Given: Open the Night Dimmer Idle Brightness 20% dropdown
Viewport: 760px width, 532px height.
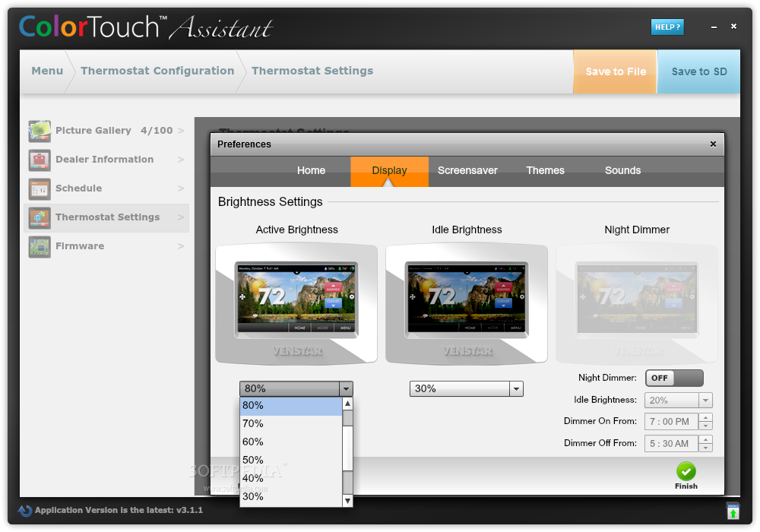Looking at the screenshot, I should pos(678,401).
